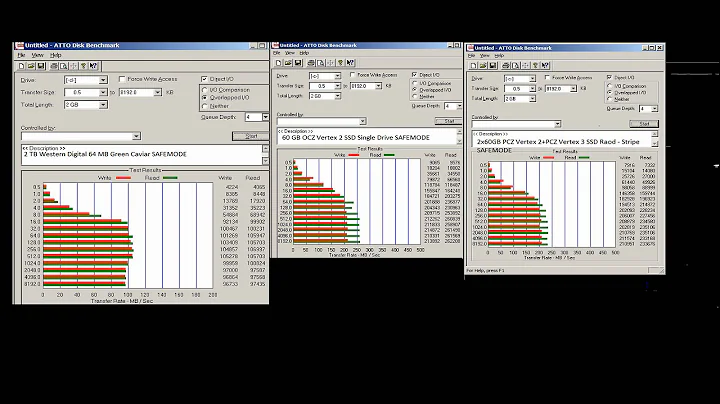Open Queue Depth dropdown in Green Caviar window
Screen dimensions: 720x404
(265, 117)
